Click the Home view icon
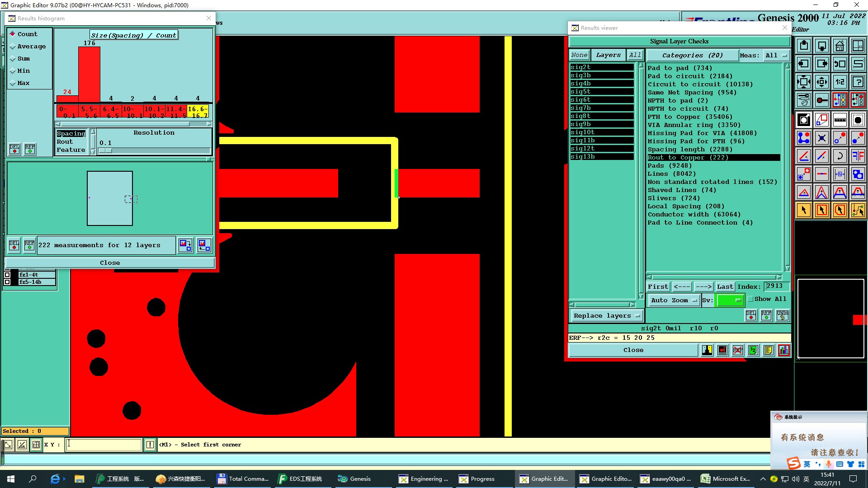Screen dimensions: 868x488 [x=840, y=46]
